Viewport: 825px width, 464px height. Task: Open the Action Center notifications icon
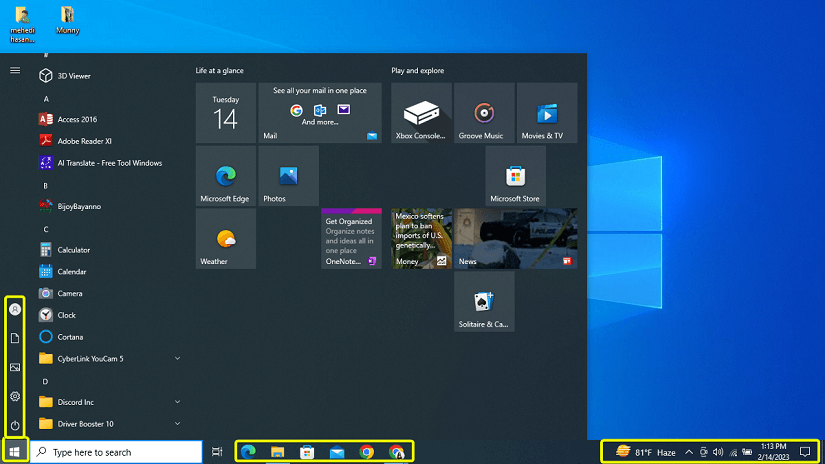[x=805, y=452]
